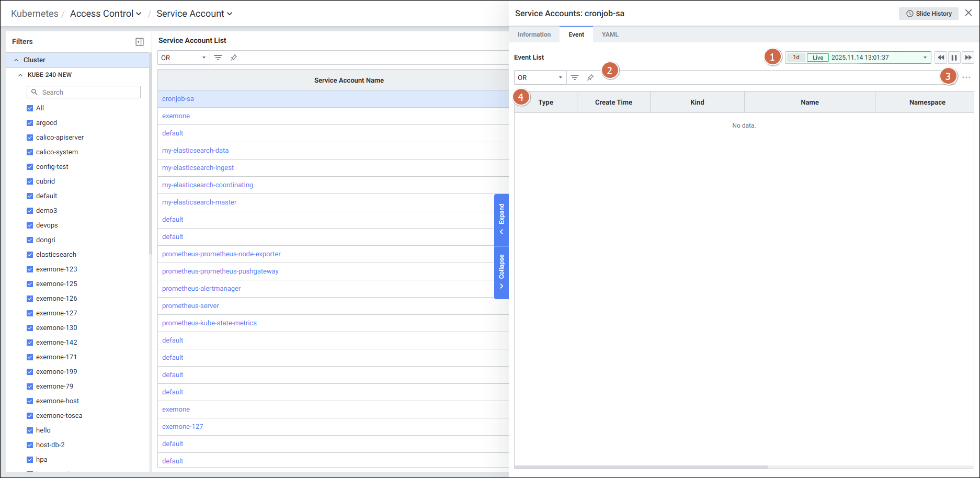Toggle the All namespaces checkbox
The width and height of the screenshot is (980, 478).
click(x=30, y=108)
